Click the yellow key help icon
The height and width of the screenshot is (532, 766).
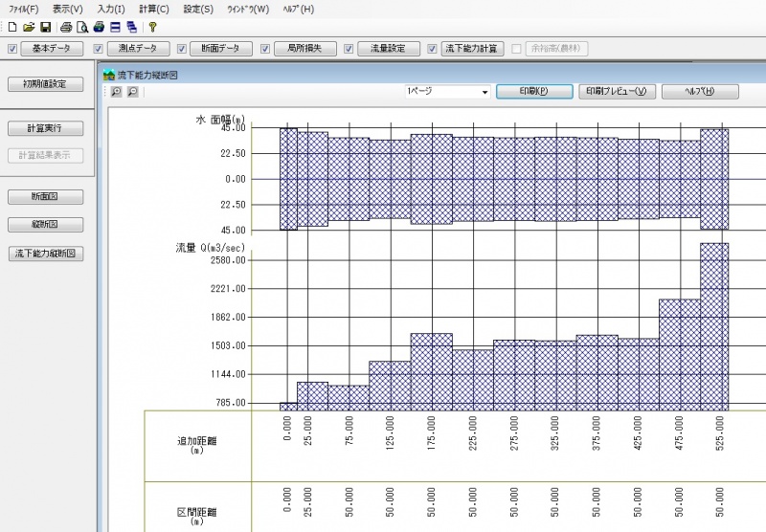(x=152, y=28)
